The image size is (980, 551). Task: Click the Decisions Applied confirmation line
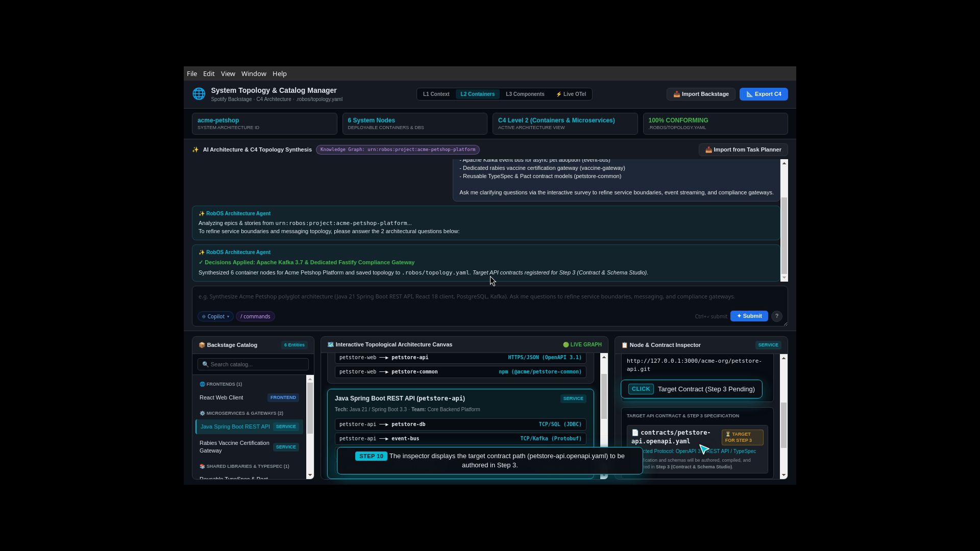(307, 263)
